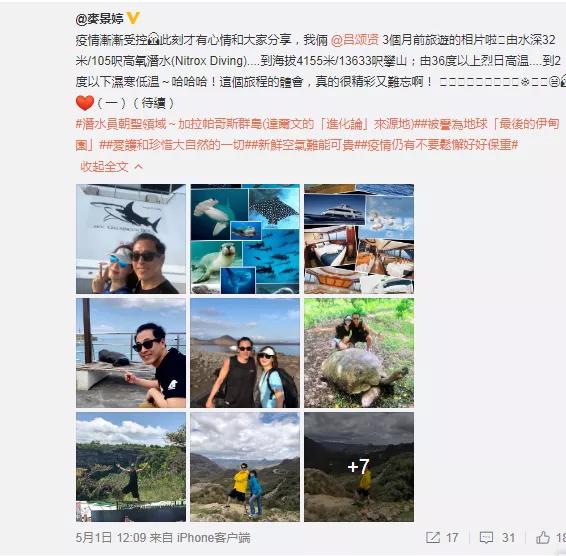This screenshot has width=566, height=556.
Task: Open the shark boat selfie photo
Action: click(x=131, y=239)
